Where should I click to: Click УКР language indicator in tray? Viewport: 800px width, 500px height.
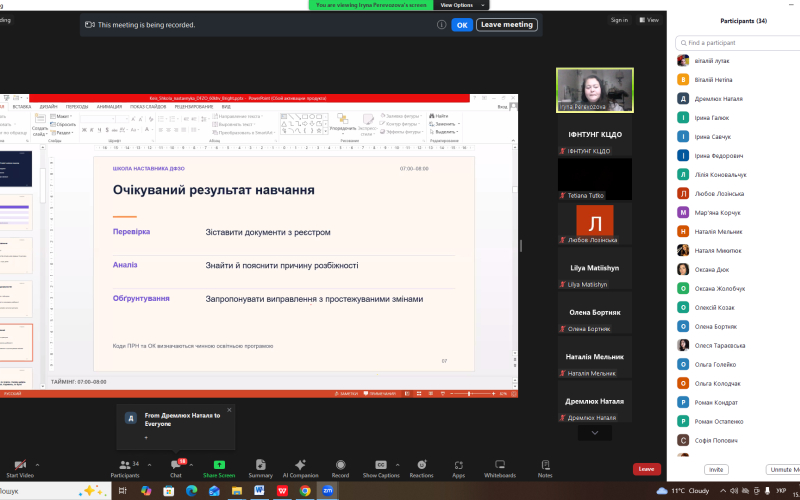click(x=781, y=491)
